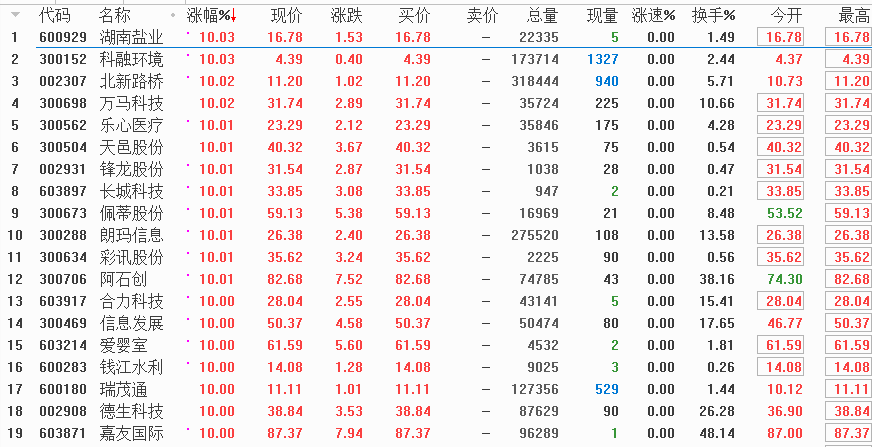Select the stock name 嘉友国际
Screen dimensions: 872x447
[131, 433]
